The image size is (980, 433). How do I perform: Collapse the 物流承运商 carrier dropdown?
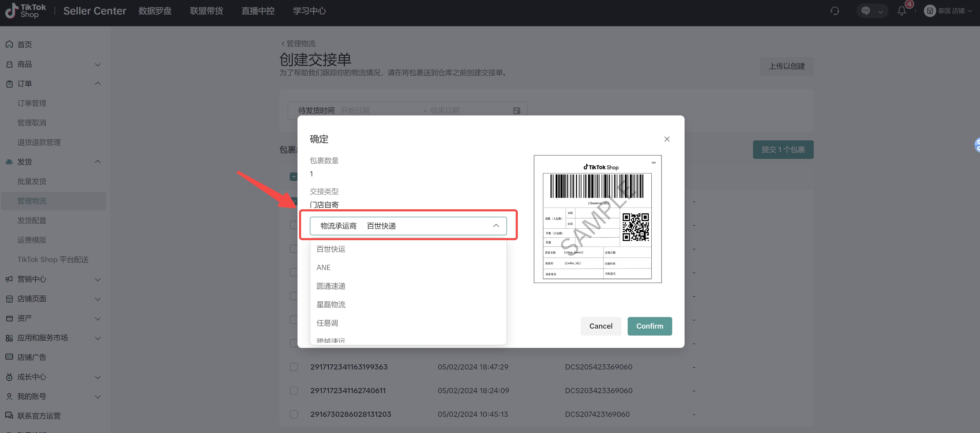pos(496,226)
